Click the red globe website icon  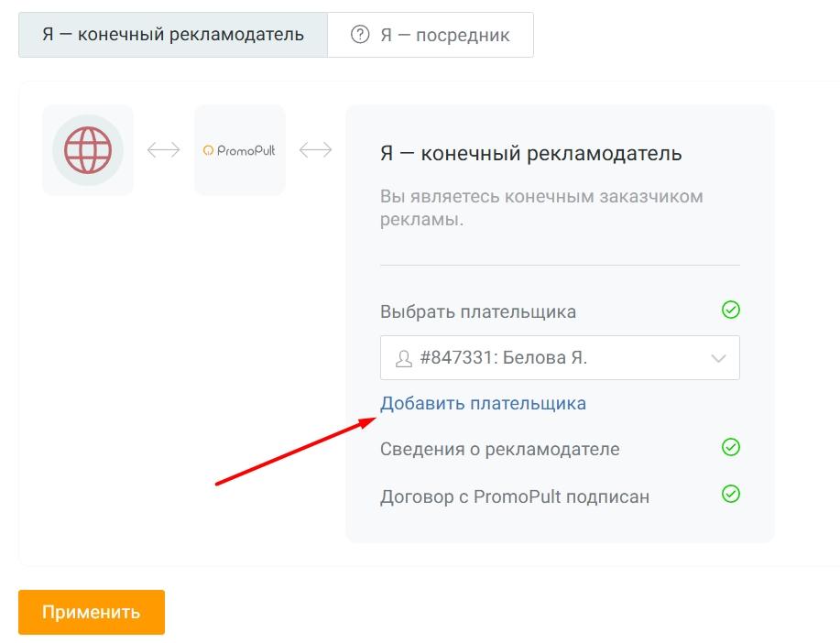pos(88,150)
